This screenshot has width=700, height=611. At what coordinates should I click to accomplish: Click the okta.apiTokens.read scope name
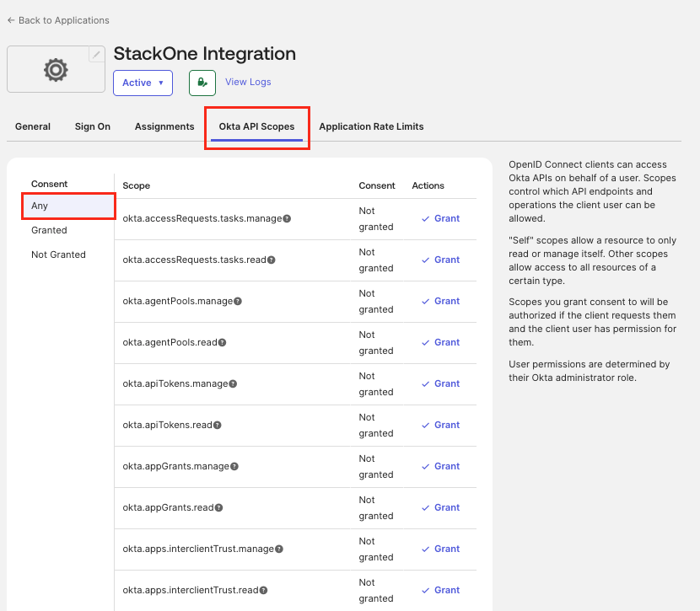click(x=168, y=425)
